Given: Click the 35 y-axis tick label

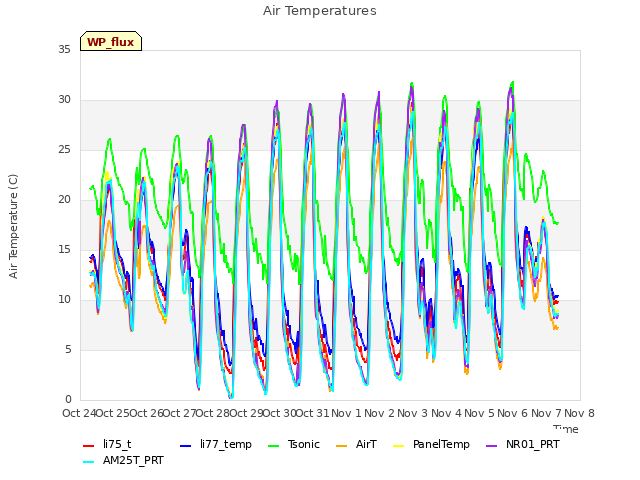Looking at the screenshot, I should point(64,50).
